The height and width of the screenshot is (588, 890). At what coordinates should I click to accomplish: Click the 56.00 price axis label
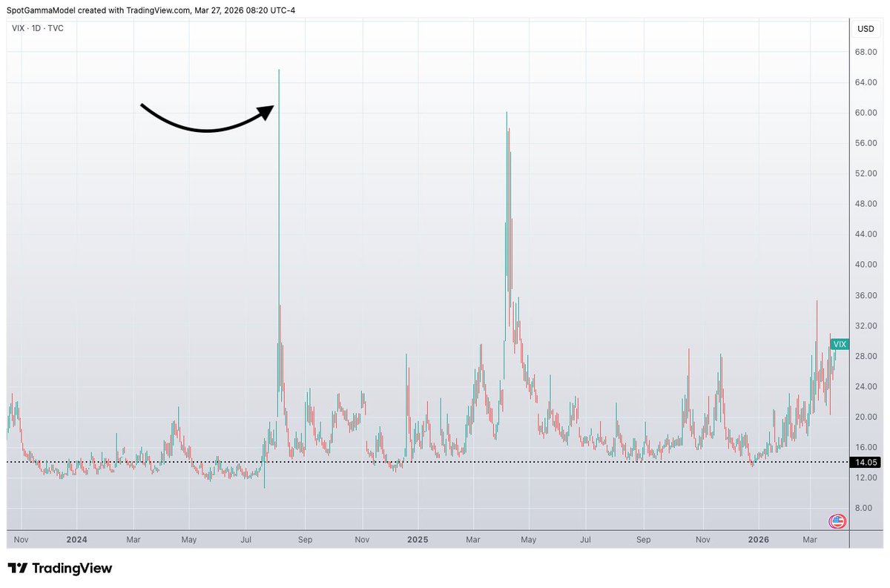point(866,143)
